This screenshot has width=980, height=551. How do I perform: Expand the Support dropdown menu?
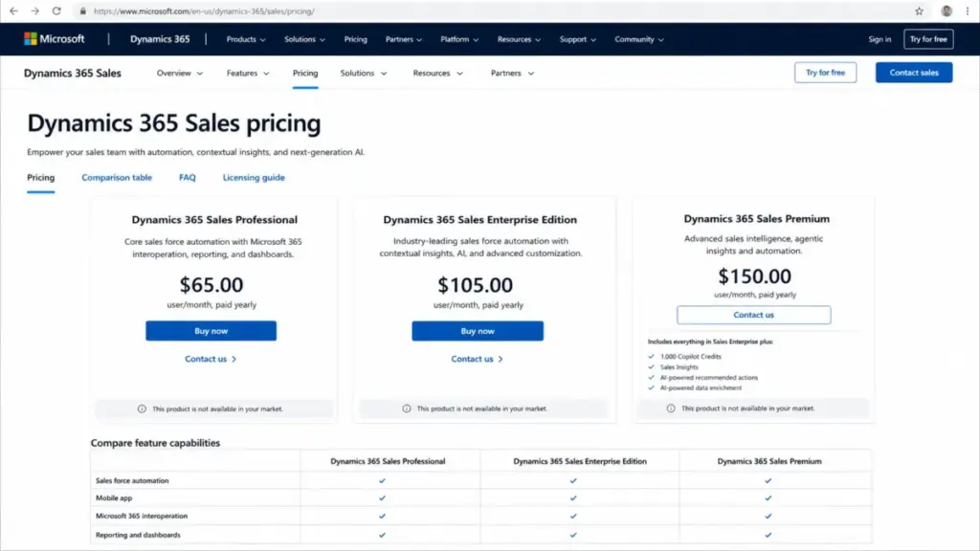[x=577, y=39]
